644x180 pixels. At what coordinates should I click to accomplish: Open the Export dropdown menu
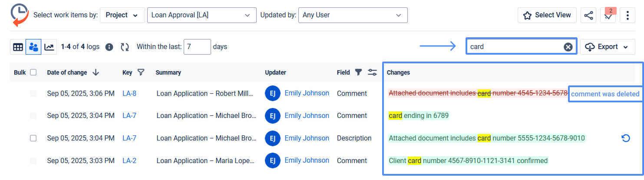click(x=607, y=47)
